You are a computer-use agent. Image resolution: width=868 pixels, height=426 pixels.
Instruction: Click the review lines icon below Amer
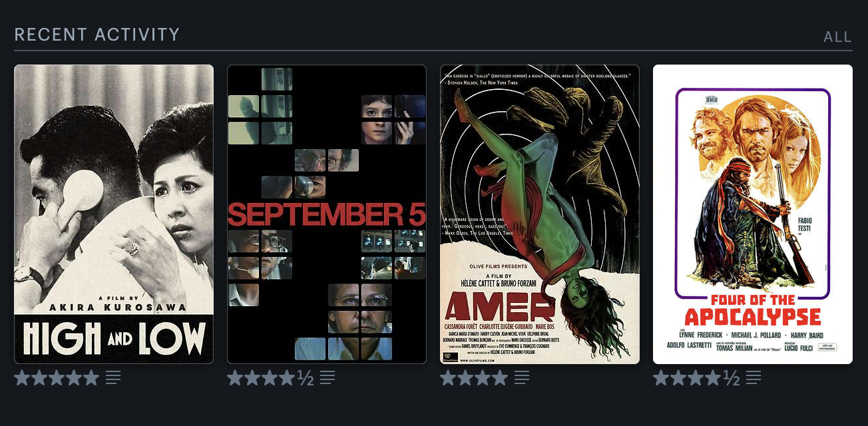click(x=521, y=378)
